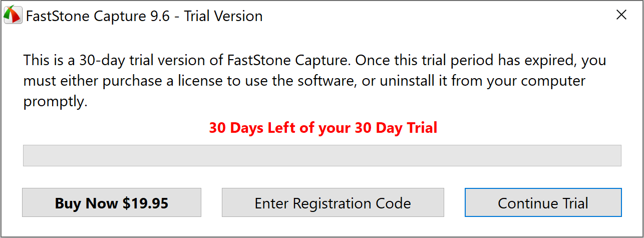Click the "This is a 30-day trial" sentence

click(100, 61)
